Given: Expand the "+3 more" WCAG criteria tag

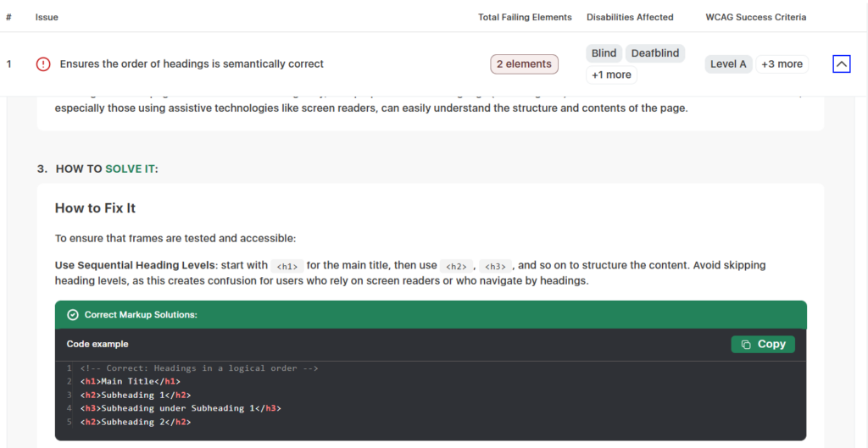Looking at the screenshot, I should [x=782, y=64].
